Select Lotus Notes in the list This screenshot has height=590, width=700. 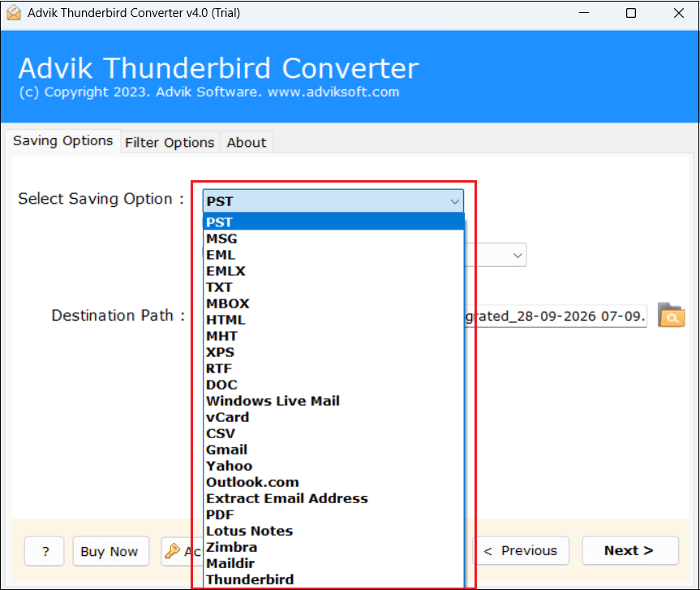[x=334, y=531]
